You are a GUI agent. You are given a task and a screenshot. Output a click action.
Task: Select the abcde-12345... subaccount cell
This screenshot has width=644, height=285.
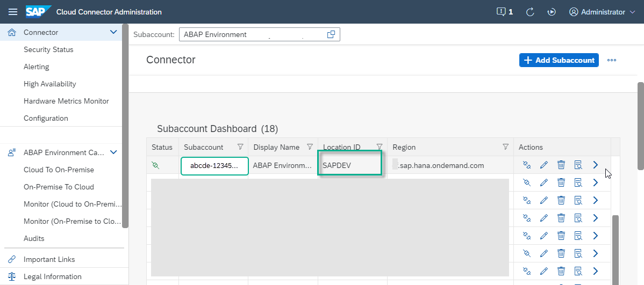point(214,166)
